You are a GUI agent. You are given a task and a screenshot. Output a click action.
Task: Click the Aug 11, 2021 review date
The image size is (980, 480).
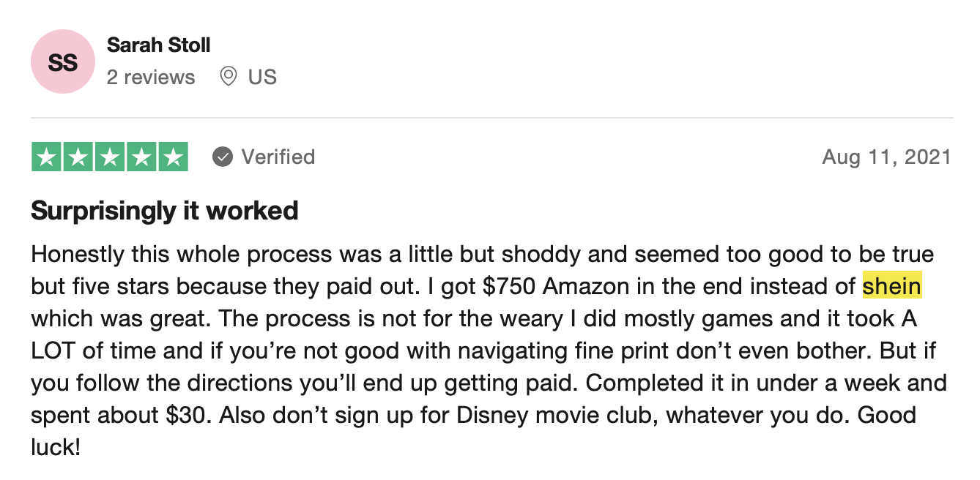(886, 157)
